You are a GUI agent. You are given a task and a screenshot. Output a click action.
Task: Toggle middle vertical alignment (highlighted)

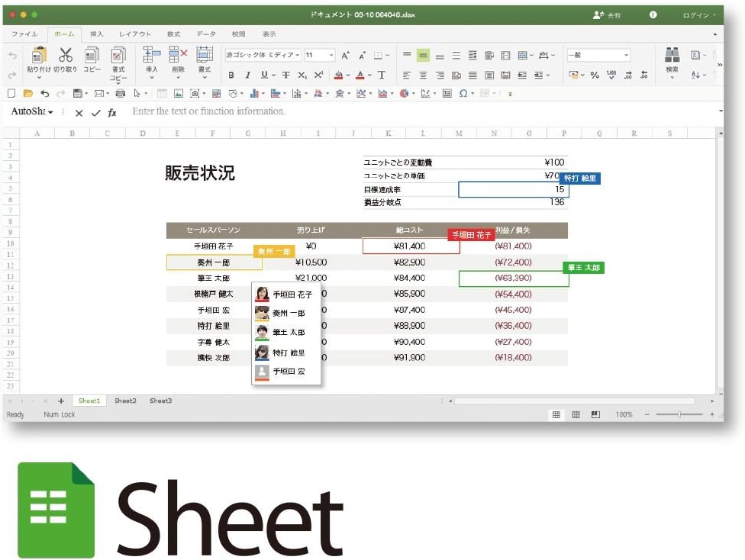pos(423,56)
